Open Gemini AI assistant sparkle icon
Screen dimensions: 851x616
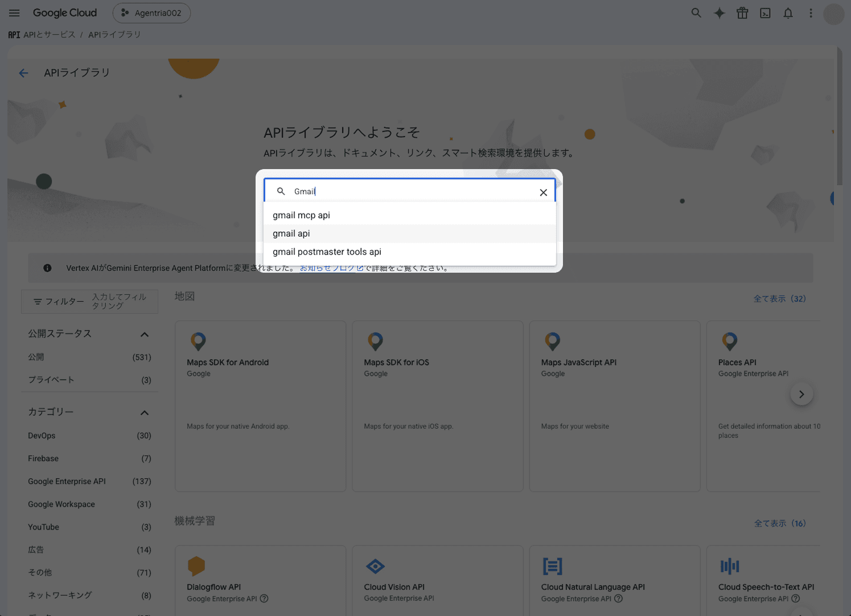click(720, 13)
